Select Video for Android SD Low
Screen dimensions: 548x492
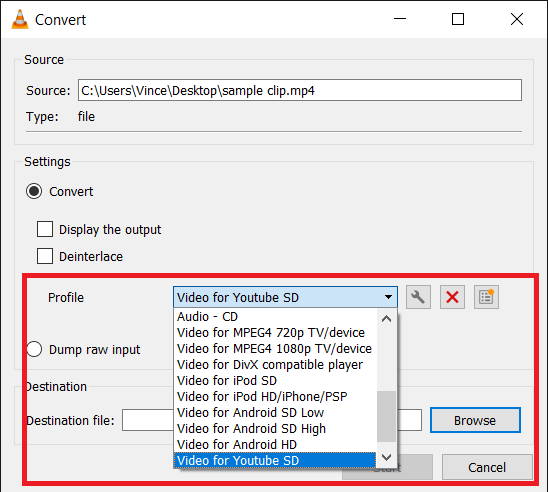click(x=275, y=413)
